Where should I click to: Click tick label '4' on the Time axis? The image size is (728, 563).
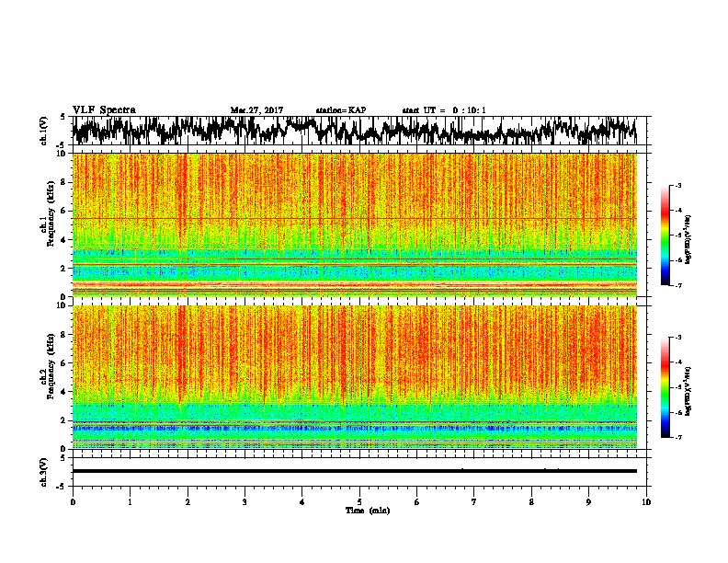click(302, 502)
